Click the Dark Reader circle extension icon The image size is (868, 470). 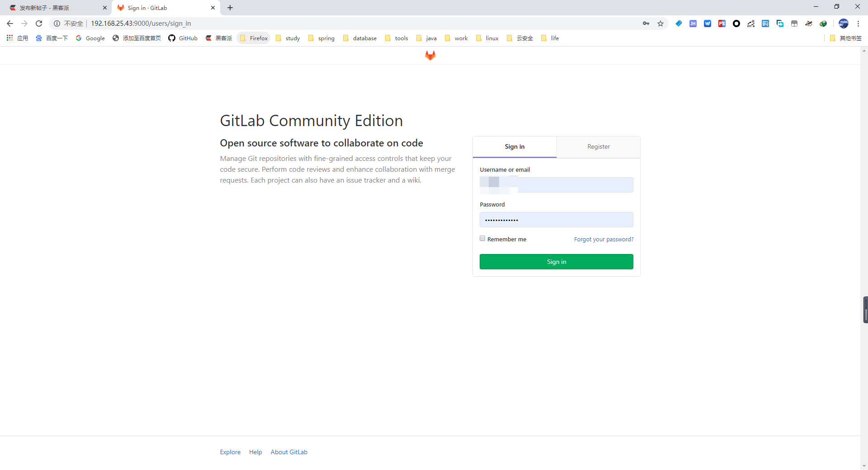pos(736,23)
